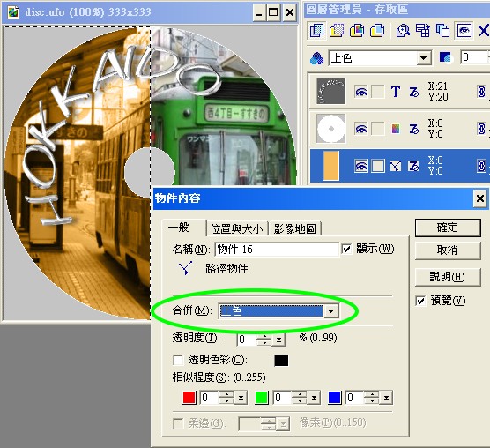Click the Z icon on the disc layer row
This screenshot has width=490, height=448.
tap(413, 129)
